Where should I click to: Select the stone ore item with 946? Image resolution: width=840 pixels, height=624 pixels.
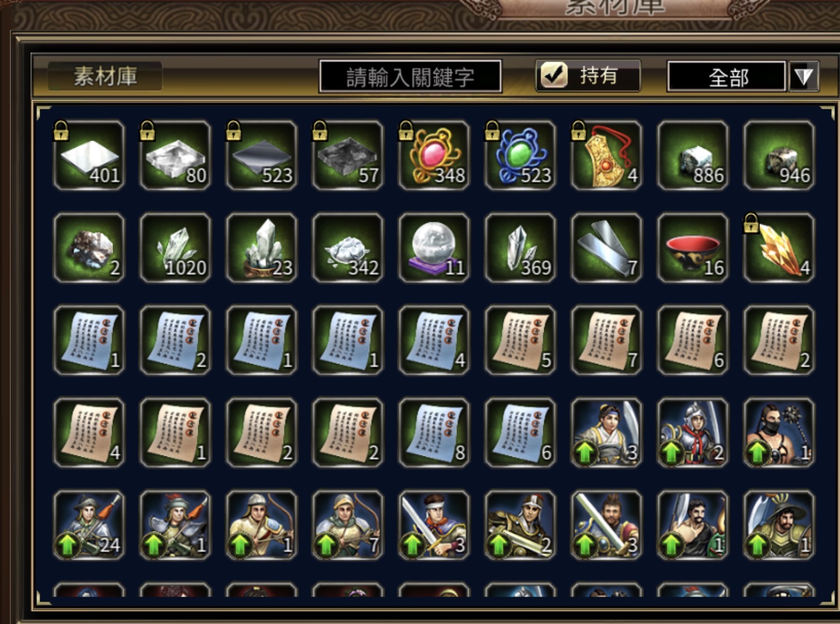(x=779, y=155)
